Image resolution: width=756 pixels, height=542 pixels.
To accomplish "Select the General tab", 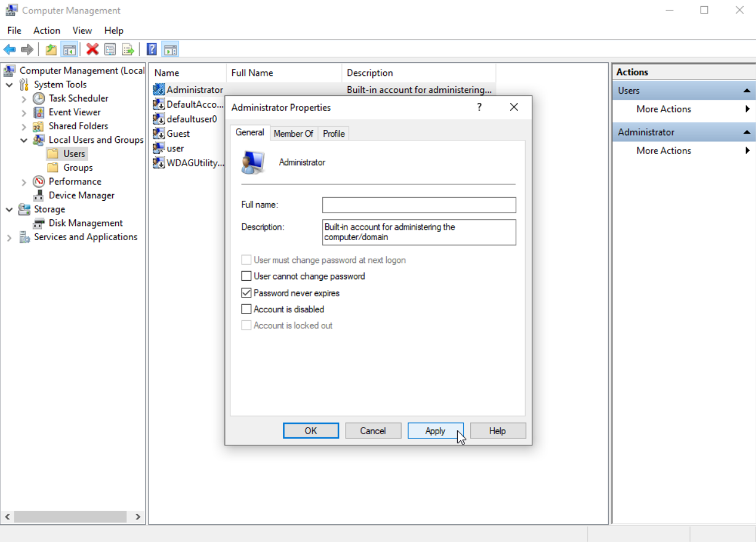I will click(250, 132).
